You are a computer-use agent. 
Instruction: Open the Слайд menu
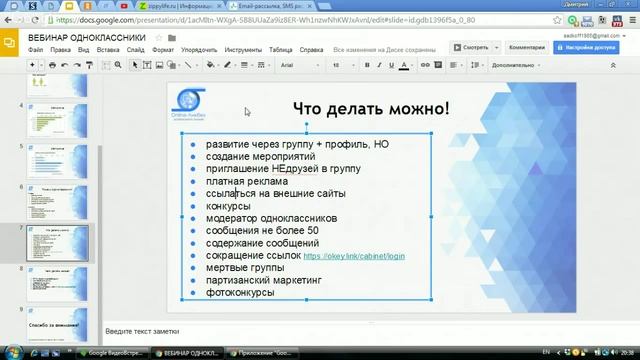click(135, 50)
